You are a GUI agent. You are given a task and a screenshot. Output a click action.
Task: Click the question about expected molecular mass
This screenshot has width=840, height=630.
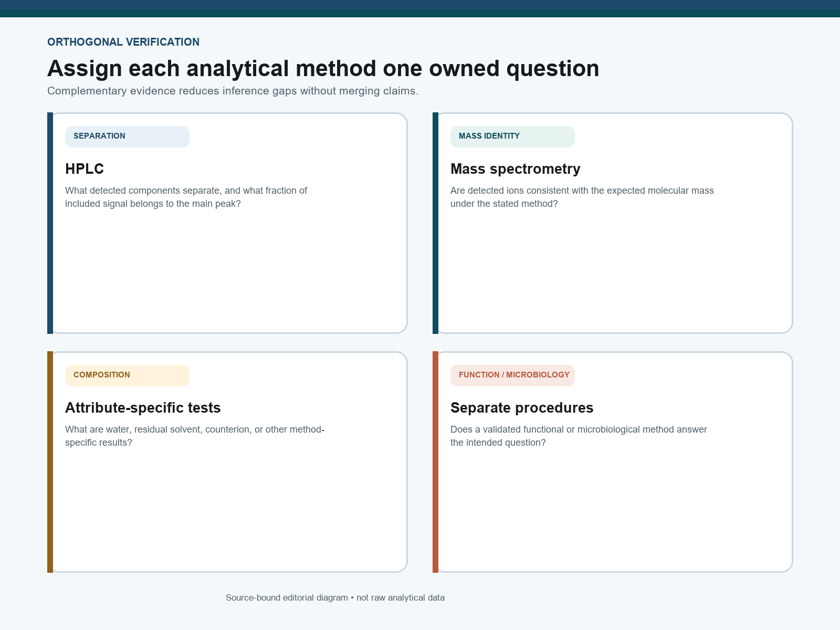pyautogui.click(x=582, y=197)
